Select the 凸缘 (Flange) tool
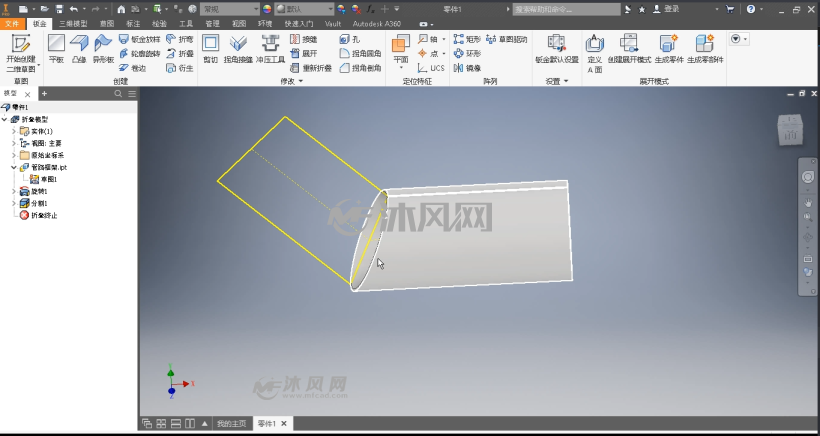The width and height of the screenshot is (820, 436). pyautogui.click(x=79, y=49)
